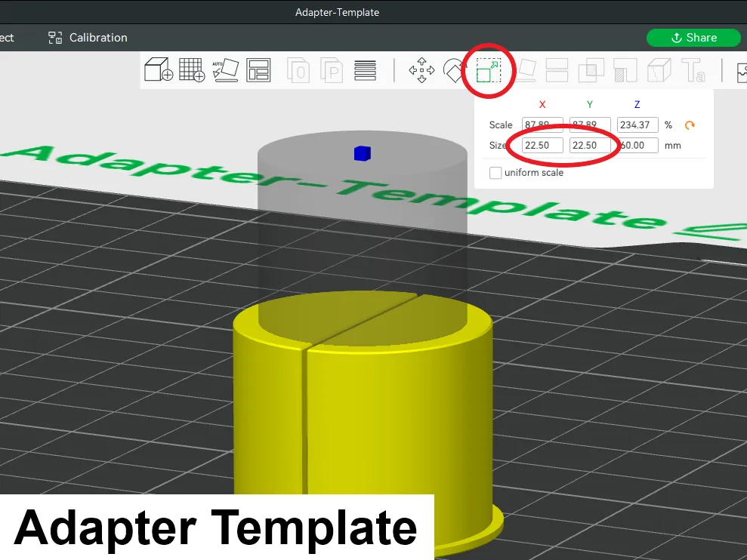Select the Move tool arrows icon

pos(421,71)
